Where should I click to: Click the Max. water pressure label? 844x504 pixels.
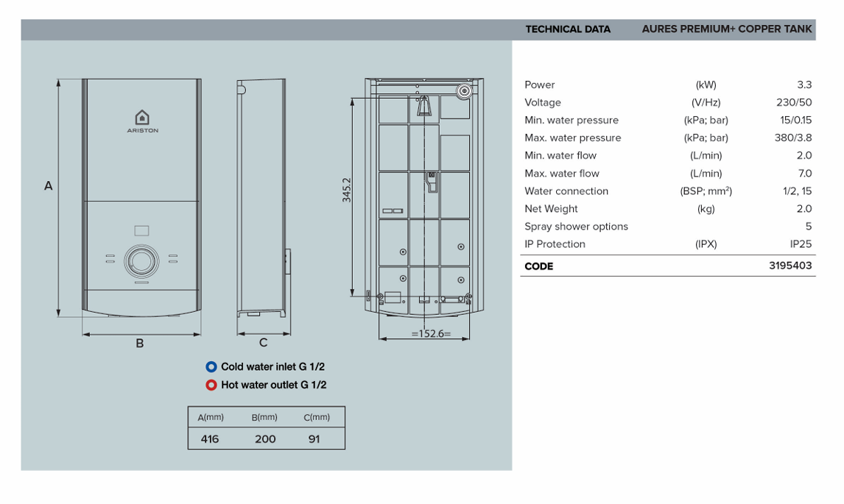pyautogui.click(x=573, y=138)
